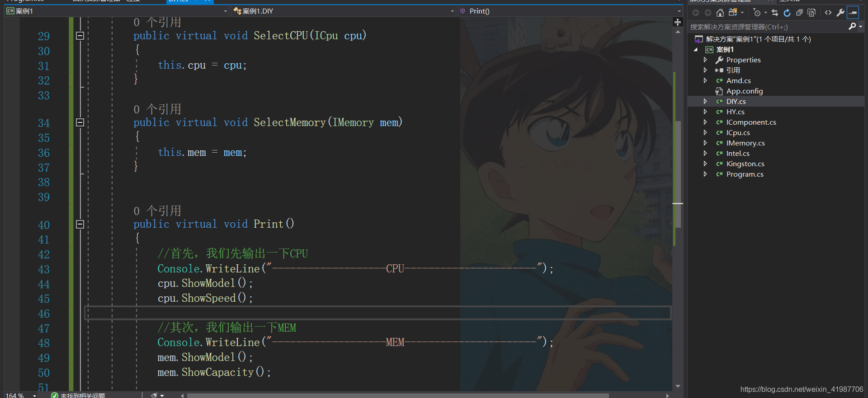Viewport: 868px width, 398px height.
Task: Click the 引用 references icon in tree
Action: pyautogui.click(x=719, y=70)
